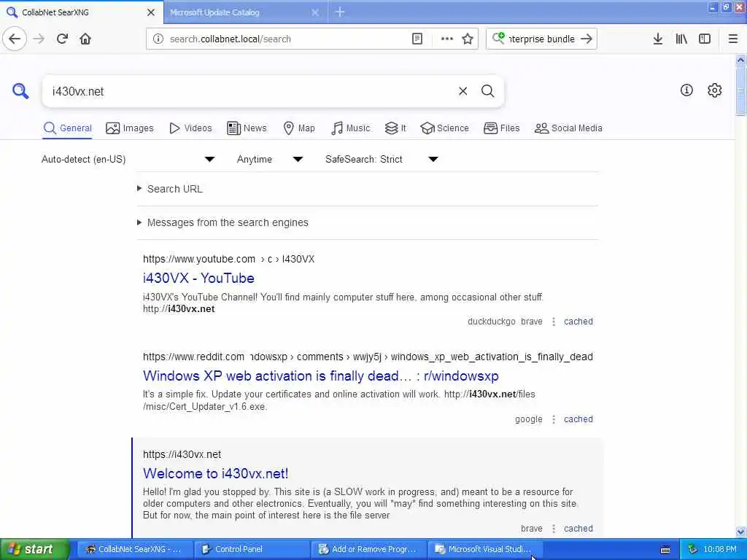Submit the enterprise bundle search arrow

[587, 39]
